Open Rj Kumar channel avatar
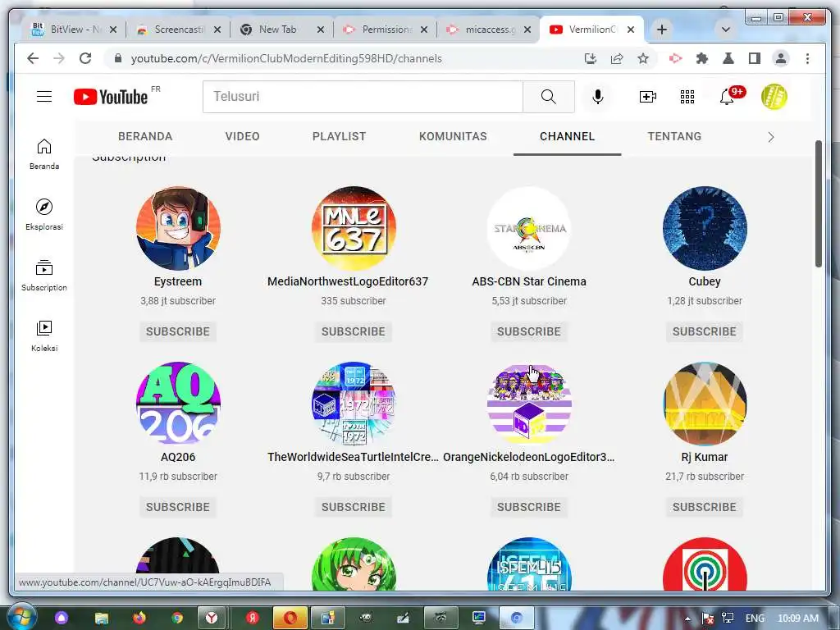Image resolution: width=840 pixels, height=630 pixels. coord(705,404)
